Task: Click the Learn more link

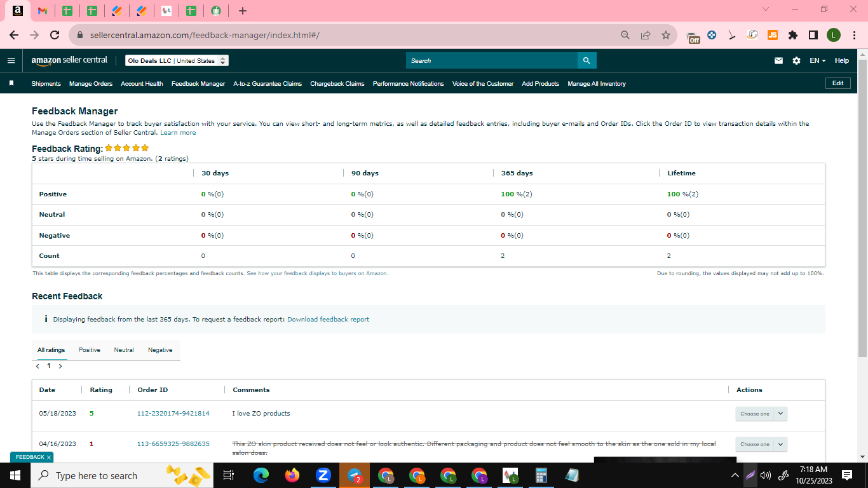Action: (x=178, y=133)
